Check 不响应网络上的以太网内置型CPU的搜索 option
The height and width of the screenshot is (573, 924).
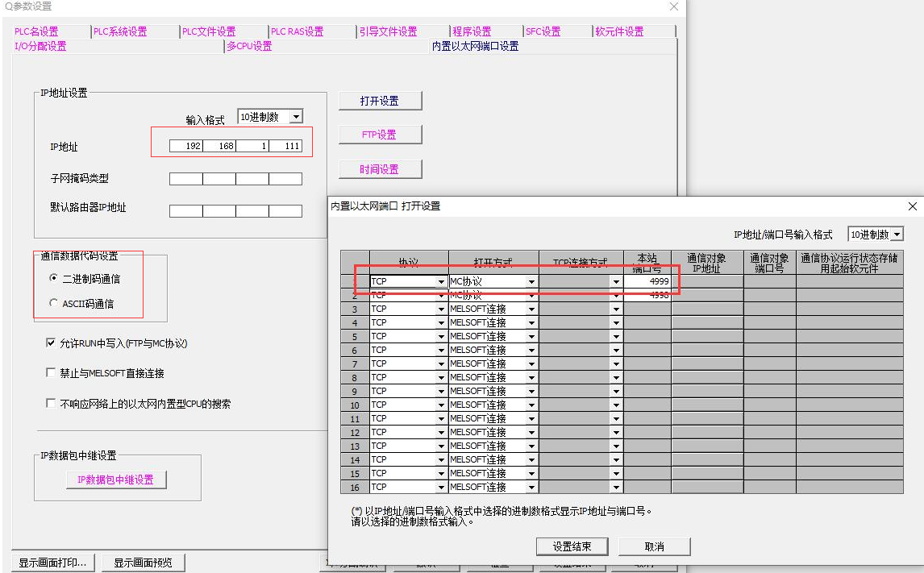click(x=52, y=404)
